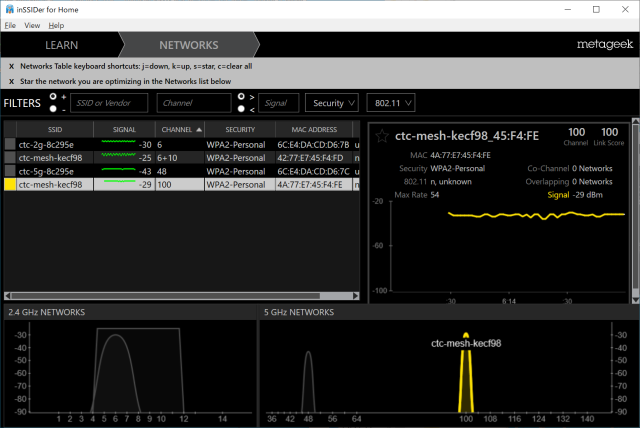640x428 pixels.
Task: Click the networks table left scroll arrow
Action: pos(8,295)
